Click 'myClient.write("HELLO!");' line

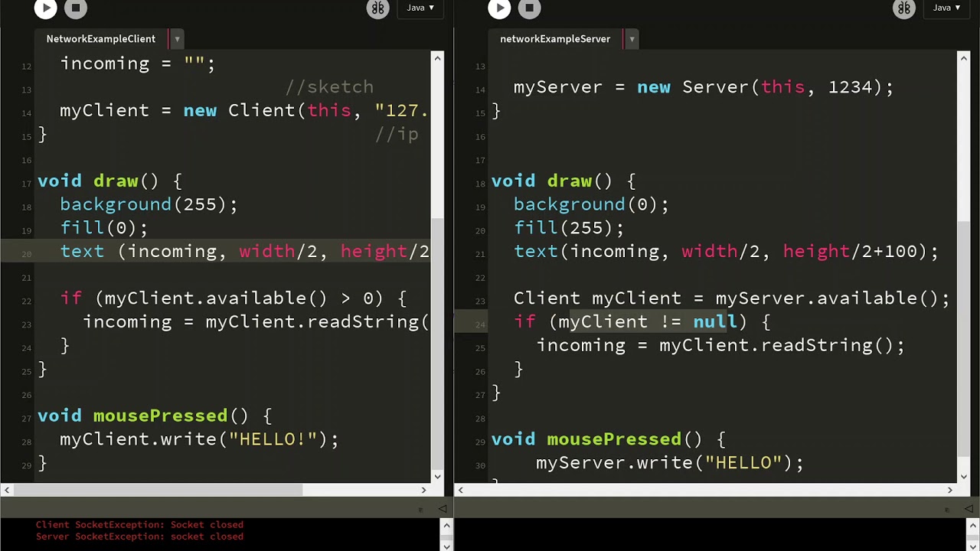[x=199, y=439]
